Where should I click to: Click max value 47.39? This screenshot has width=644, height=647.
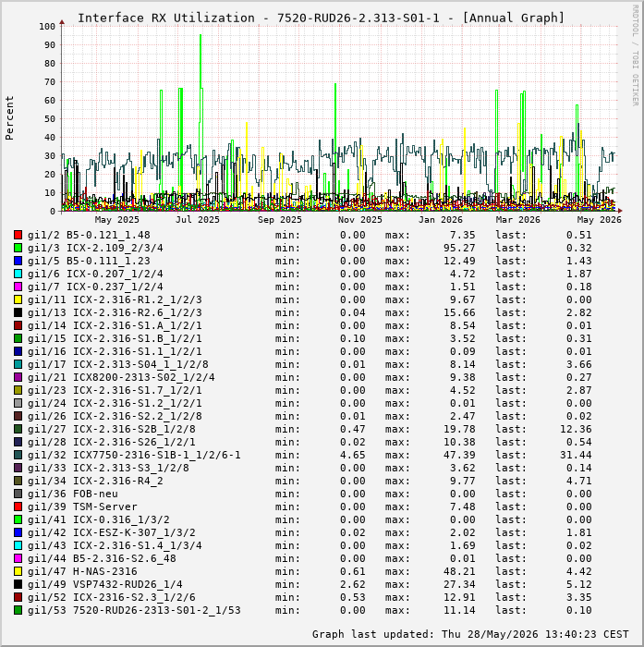coord(459,455)
